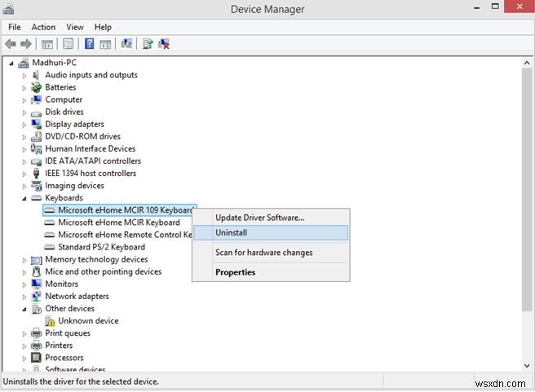Click the Forward arrow toolbar icon
The image size is (535, 392).
pyautogui.click(x=26, y=44)
